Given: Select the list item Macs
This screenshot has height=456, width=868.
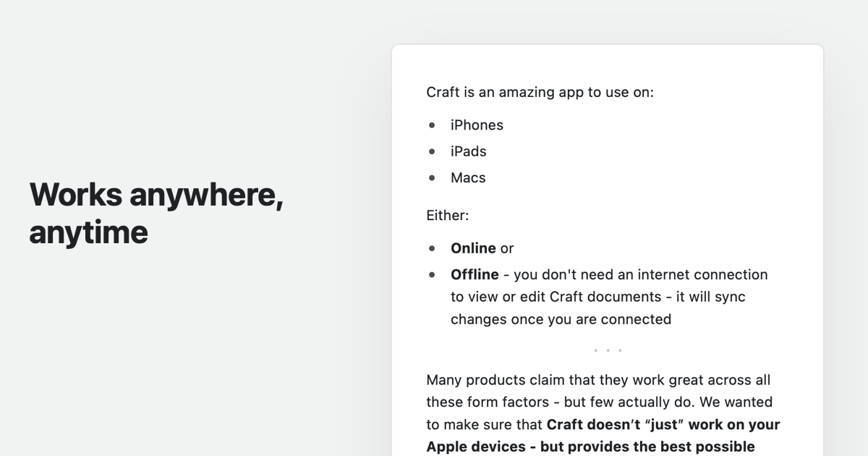Looking at the screenshot, I should (468, 177).
